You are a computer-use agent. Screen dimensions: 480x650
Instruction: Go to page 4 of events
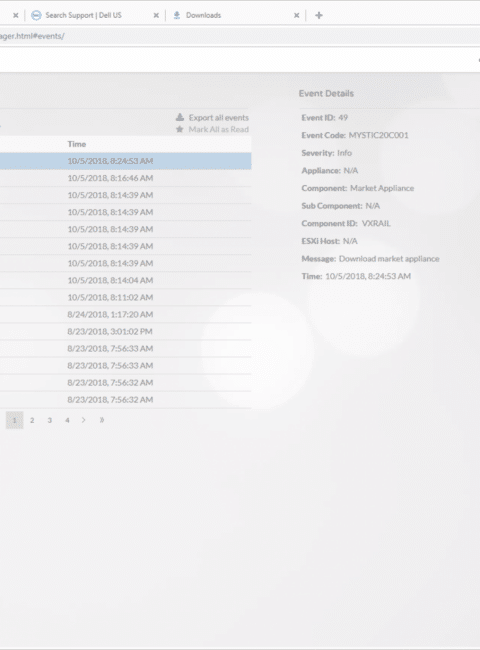[x=67, y=420]
